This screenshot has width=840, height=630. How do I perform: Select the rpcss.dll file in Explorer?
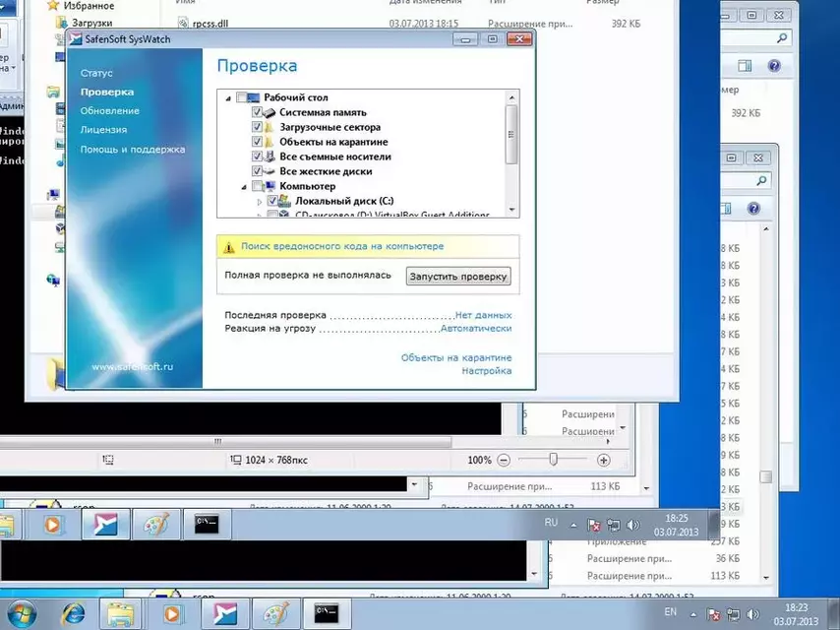point(210,24)
